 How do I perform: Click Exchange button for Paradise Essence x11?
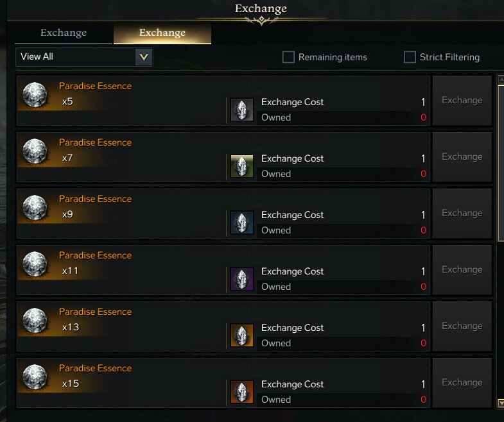462,270
